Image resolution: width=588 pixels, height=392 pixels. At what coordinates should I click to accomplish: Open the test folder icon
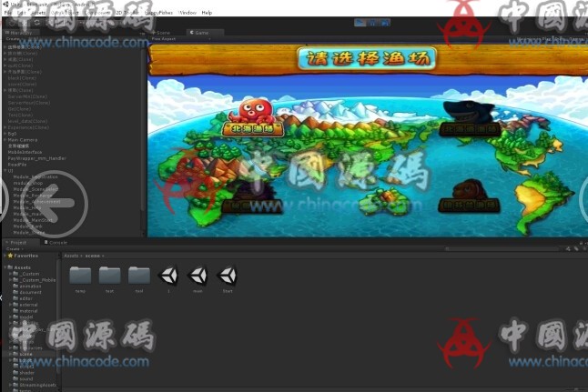coord(109,276)
